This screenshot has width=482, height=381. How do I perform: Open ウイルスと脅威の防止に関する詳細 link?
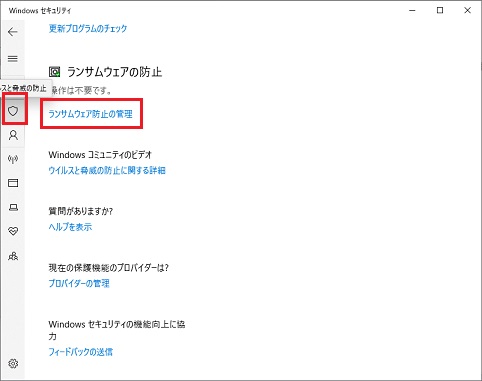[107, 170]
